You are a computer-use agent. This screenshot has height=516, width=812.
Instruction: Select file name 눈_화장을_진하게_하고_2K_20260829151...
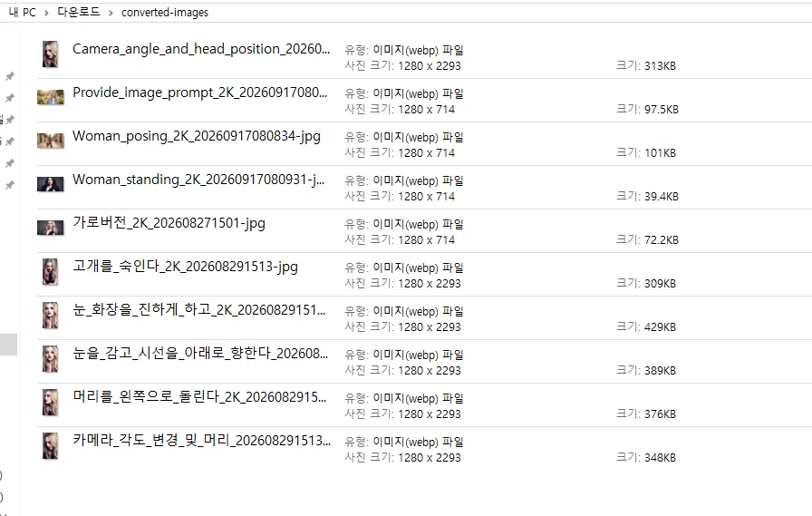pos(198,310)
